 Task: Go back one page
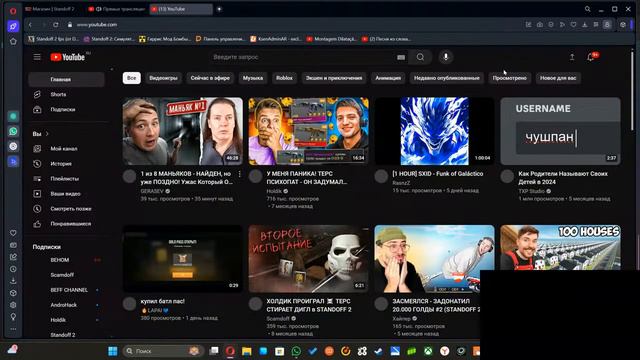[30, 25]
